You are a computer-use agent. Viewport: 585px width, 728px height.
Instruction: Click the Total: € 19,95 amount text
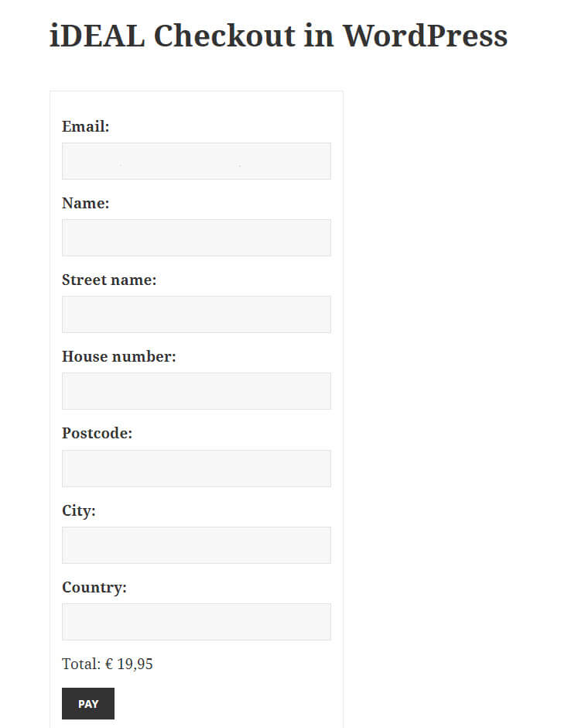click(108, 664)
